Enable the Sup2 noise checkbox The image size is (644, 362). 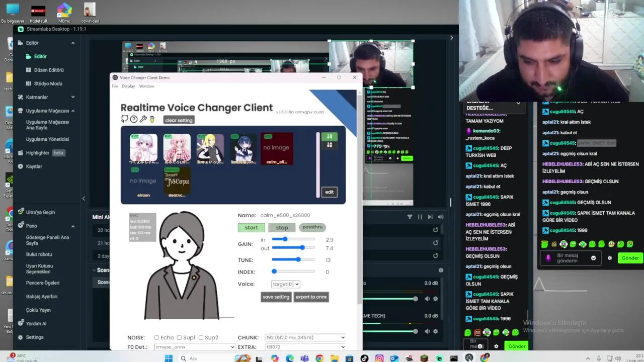201,338
